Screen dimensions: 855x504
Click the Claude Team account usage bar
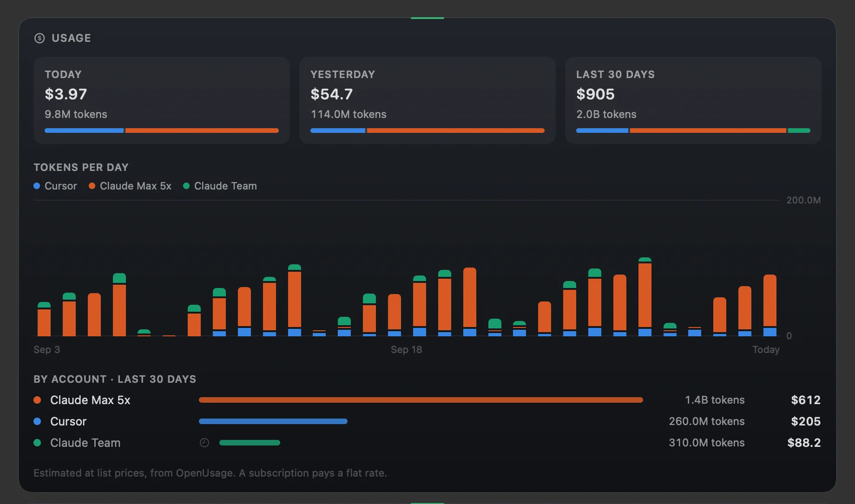(250, 443)
